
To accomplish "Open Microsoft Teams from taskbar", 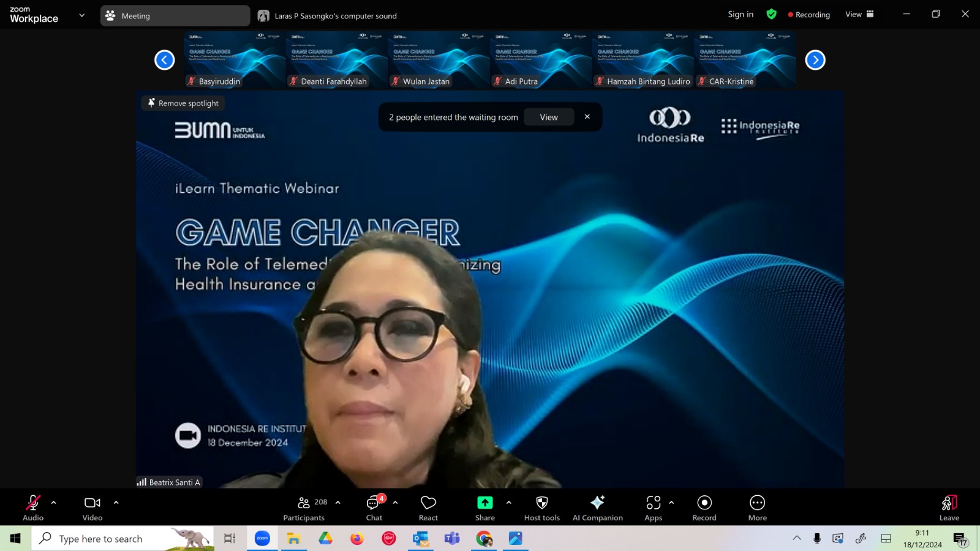I will (452, 539).
